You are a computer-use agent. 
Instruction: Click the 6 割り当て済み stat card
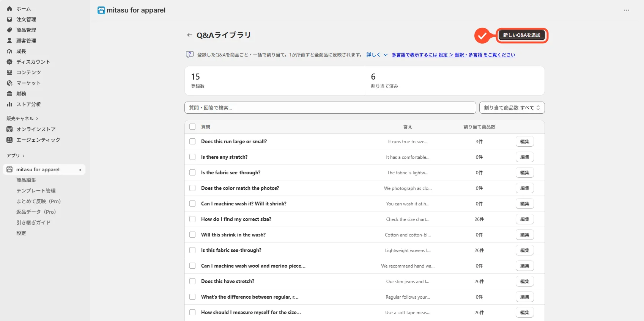click(x=455, y=81)
